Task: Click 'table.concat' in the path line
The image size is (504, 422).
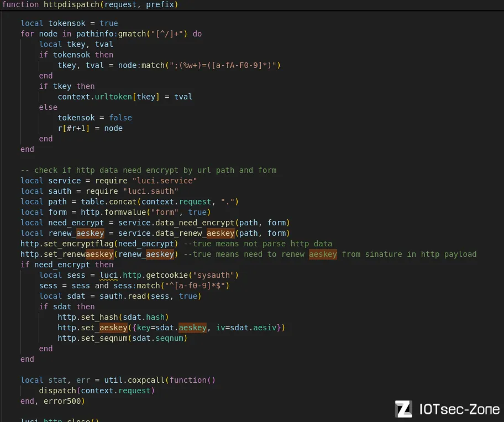Action: (x=109, y=202)
